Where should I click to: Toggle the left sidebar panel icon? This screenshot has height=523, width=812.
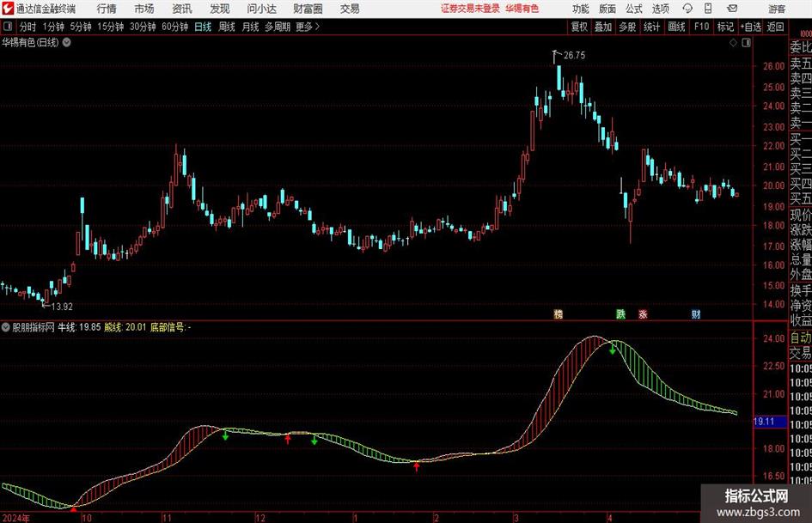coord(7,27)
